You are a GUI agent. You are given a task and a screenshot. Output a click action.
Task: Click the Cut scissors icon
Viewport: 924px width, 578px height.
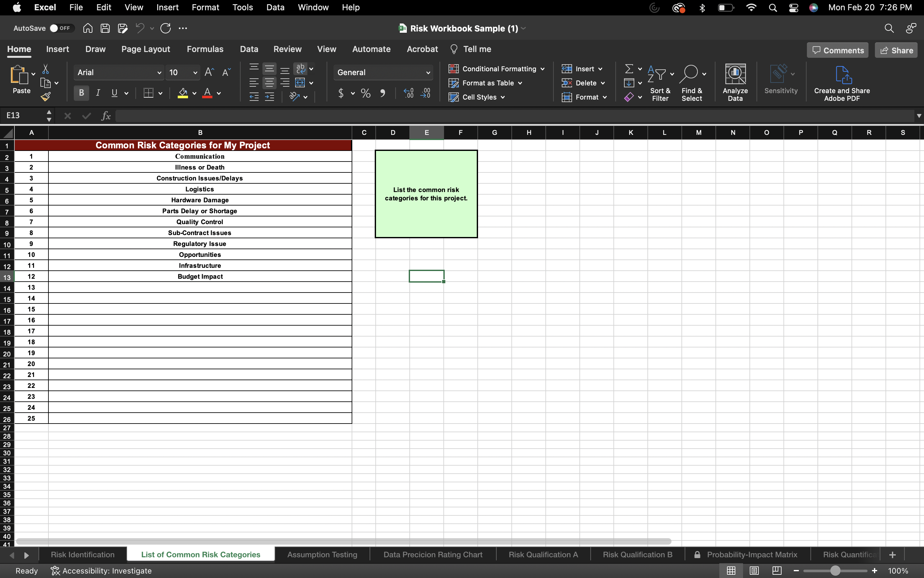(46, 69)
